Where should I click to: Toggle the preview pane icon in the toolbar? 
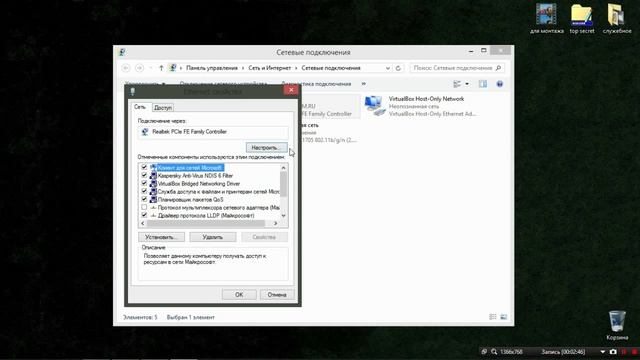point(483,84)
